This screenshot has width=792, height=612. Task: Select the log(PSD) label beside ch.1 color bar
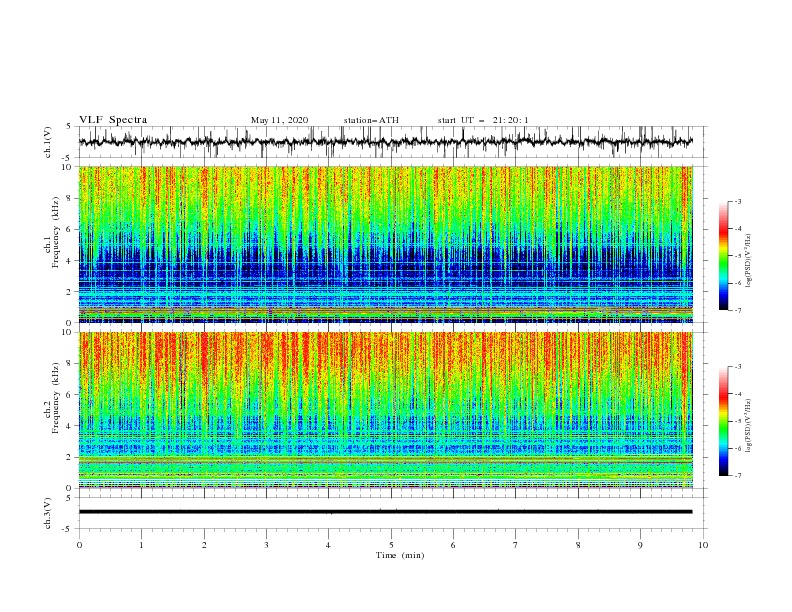(749, 261)
